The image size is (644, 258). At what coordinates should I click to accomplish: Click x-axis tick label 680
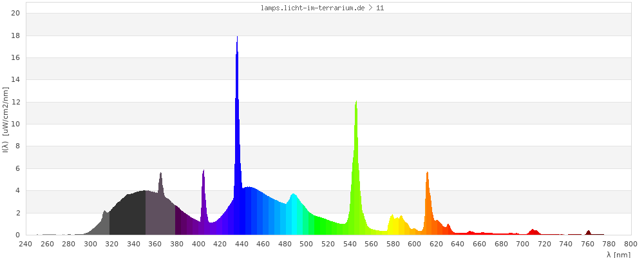point(501,244)
